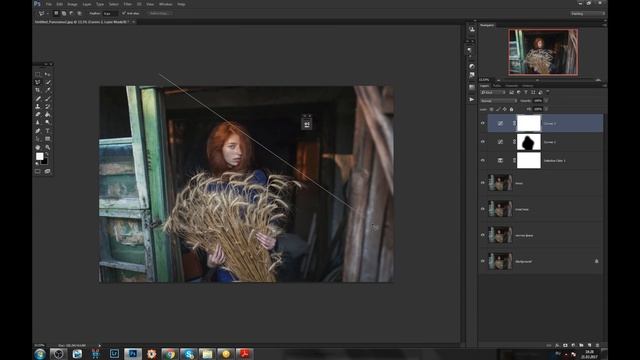The height and width of the screenshot is (360, 640).
Task: Open the workspace switcher dropdown
Action: 587,13
